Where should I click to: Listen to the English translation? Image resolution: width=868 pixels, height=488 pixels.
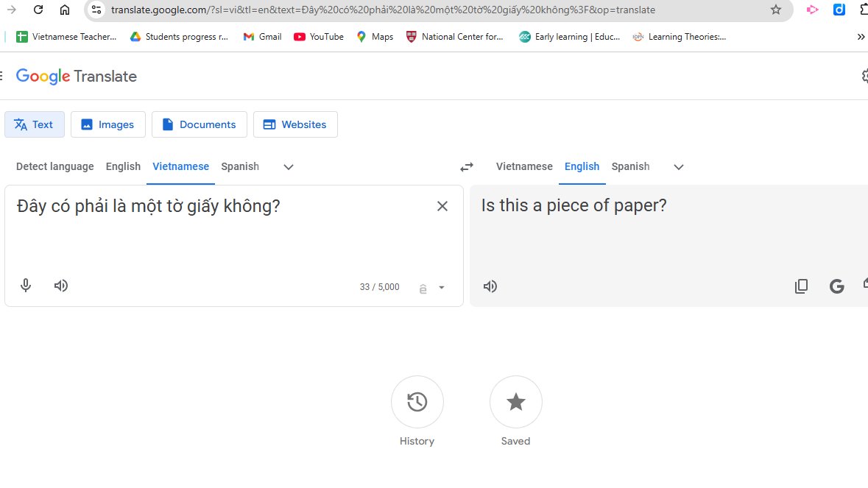point(490,286)
